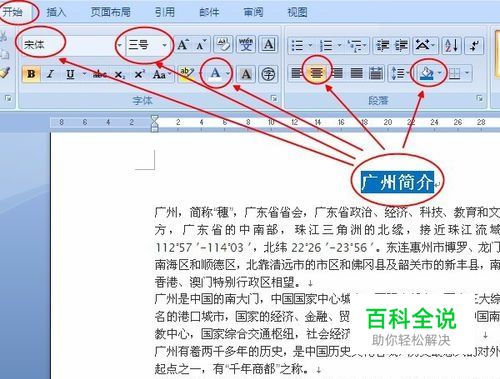Open font color dropdown arrow
Viewport: 500px width, 379px height.
(228, 73)
